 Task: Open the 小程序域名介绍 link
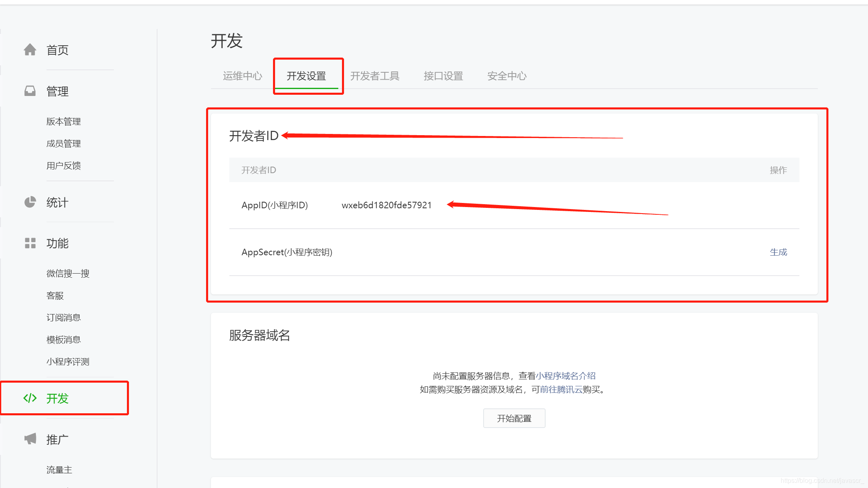566,376
